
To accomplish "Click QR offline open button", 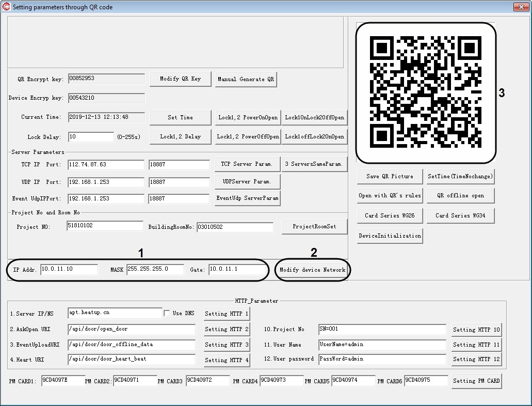I will coord(460,196).
